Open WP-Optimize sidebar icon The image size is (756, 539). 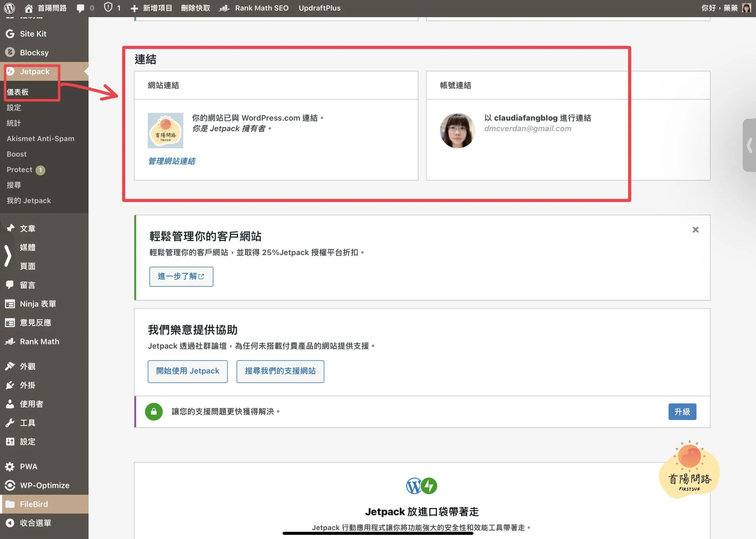pyautogui.click(x=10, y=485)
